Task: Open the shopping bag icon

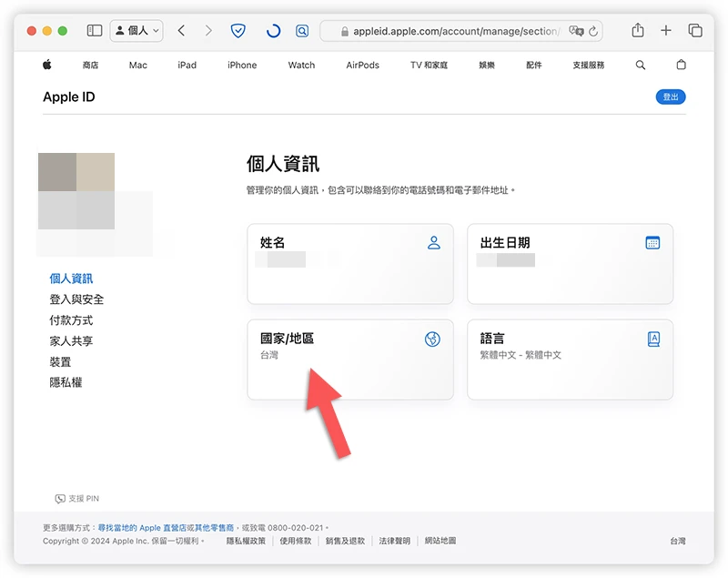Action: tap(681, 65)
